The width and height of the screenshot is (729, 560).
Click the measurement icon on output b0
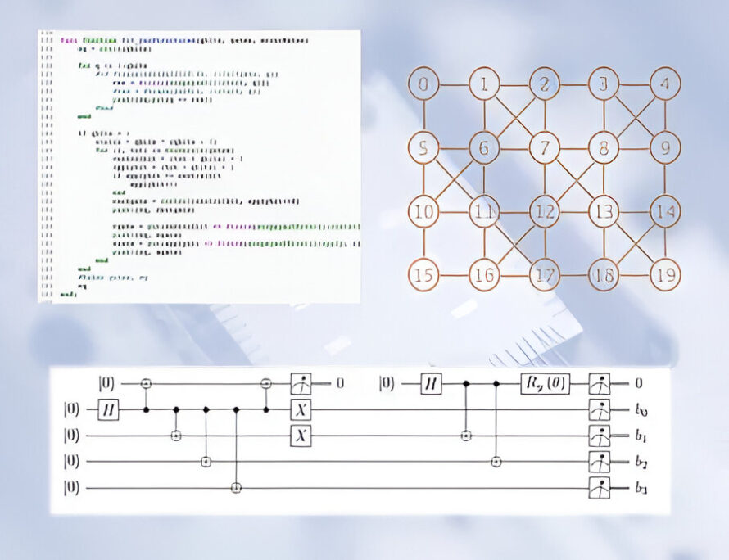coord(600,409)
